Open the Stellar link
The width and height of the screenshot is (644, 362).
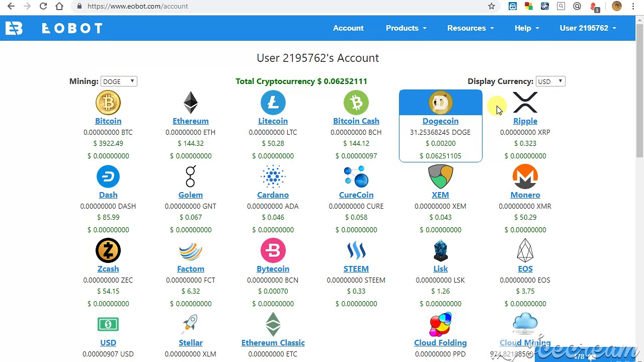[191, 343]
